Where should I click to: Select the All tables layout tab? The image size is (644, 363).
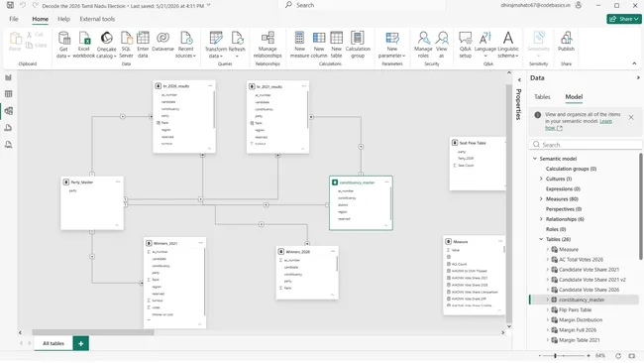point(54,343)
